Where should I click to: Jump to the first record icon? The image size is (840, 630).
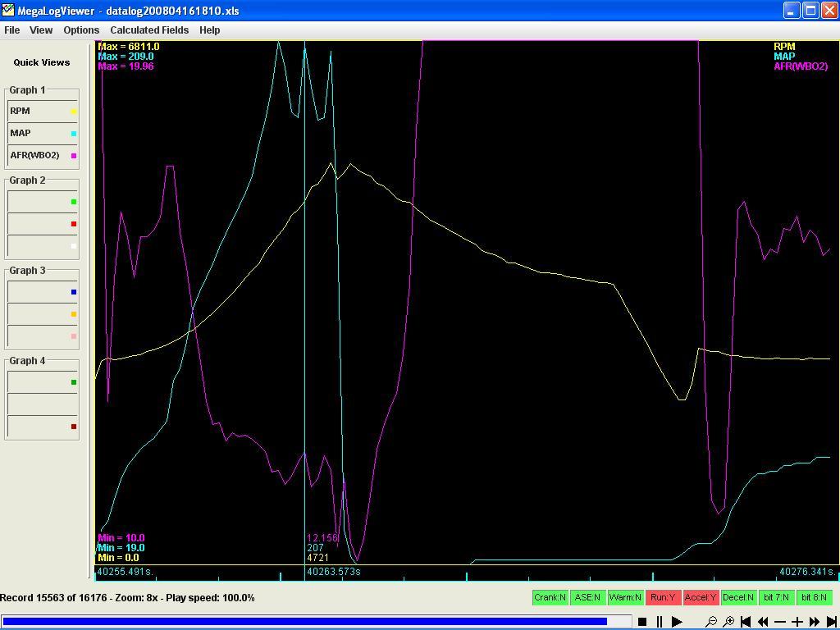coord(746,622)
